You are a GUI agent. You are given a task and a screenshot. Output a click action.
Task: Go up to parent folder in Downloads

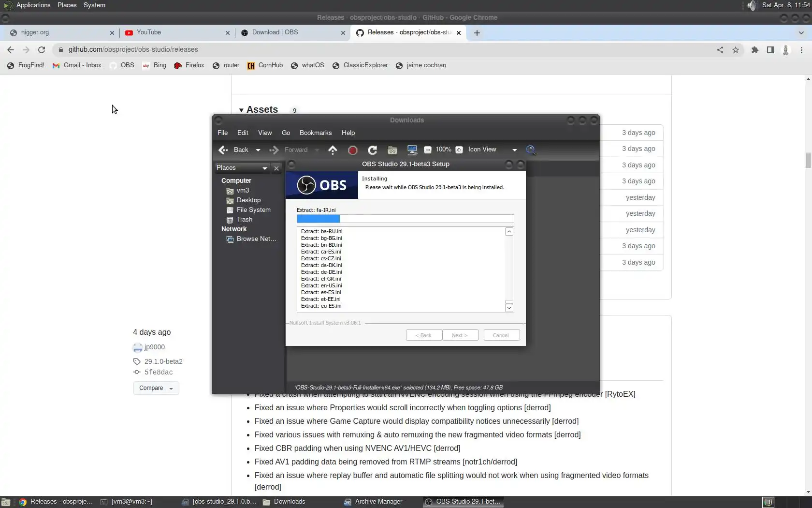click(x=333, y=150)
